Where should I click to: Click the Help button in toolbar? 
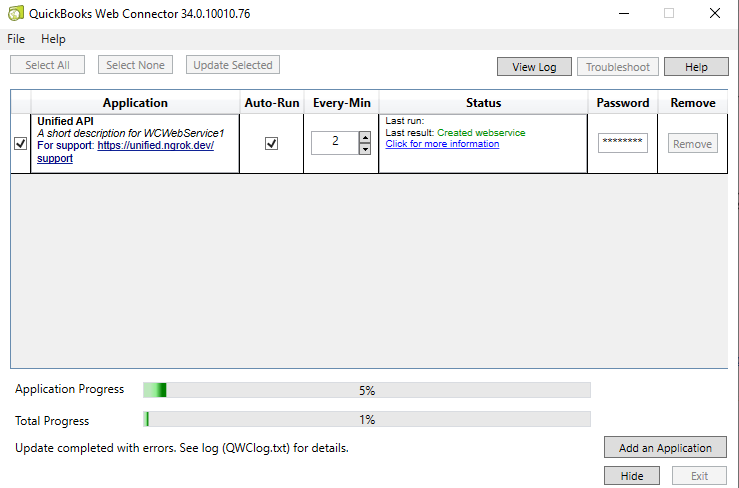(696, 67)
